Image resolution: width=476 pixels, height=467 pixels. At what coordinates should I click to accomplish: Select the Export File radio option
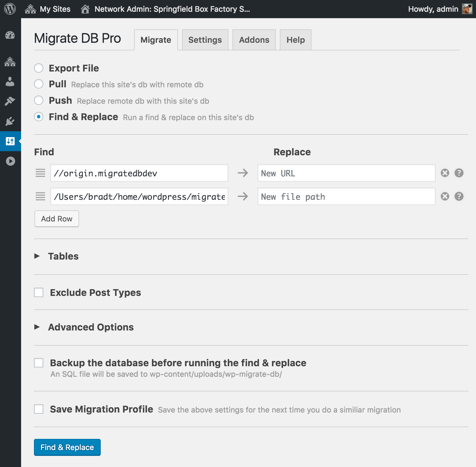(x=39, y=68)
